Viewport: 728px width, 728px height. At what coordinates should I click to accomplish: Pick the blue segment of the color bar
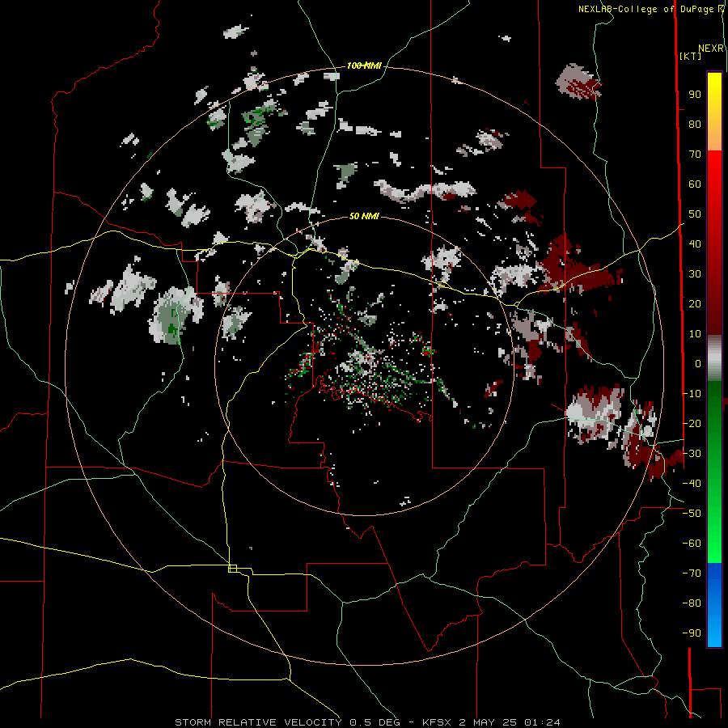[714, 605]
